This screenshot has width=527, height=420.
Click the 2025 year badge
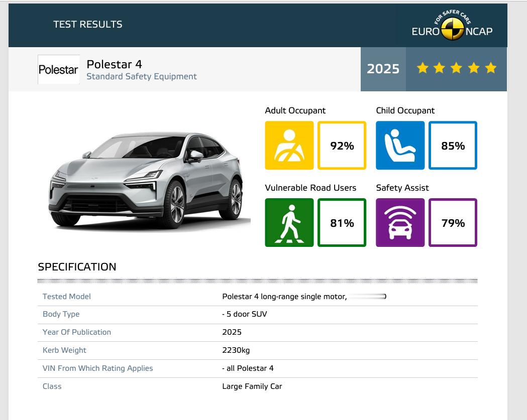click(x=383, y=69)
